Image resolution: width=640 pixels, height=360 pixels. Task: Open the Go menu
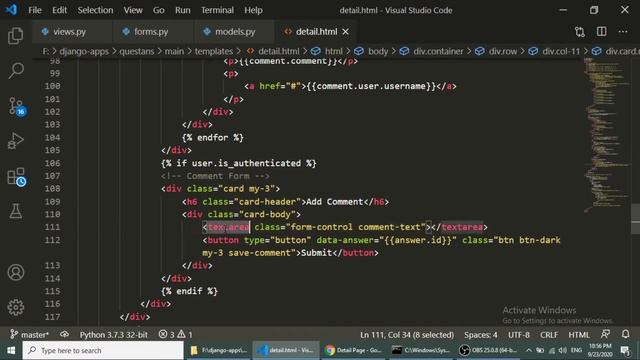click(158, 10)
